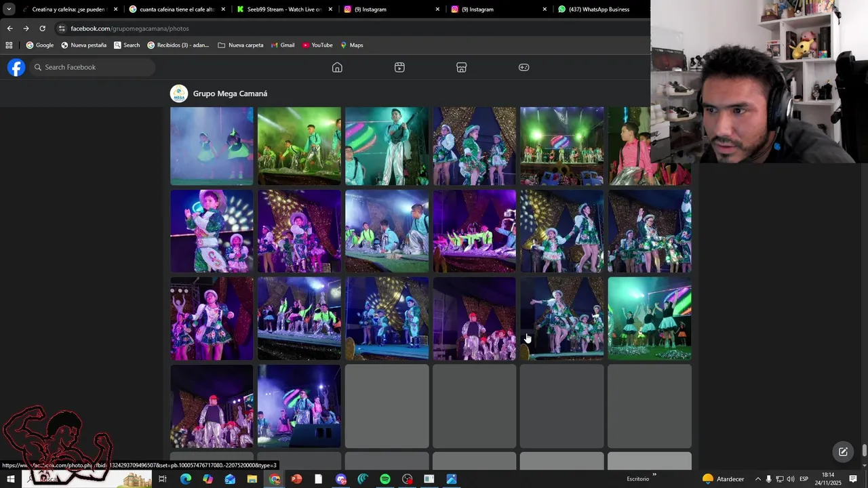Open the volume speaker tray icon
This screenshot has width=868, height=488.
coord(790,479)
